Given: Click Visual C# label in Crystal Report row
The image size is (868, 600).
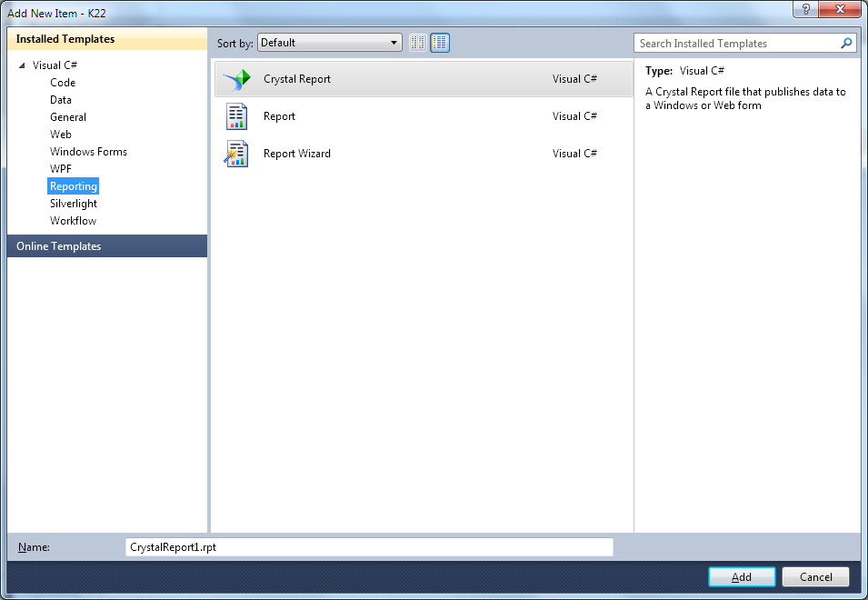Looking at the screenshot, I should click(x=574, y=79).
